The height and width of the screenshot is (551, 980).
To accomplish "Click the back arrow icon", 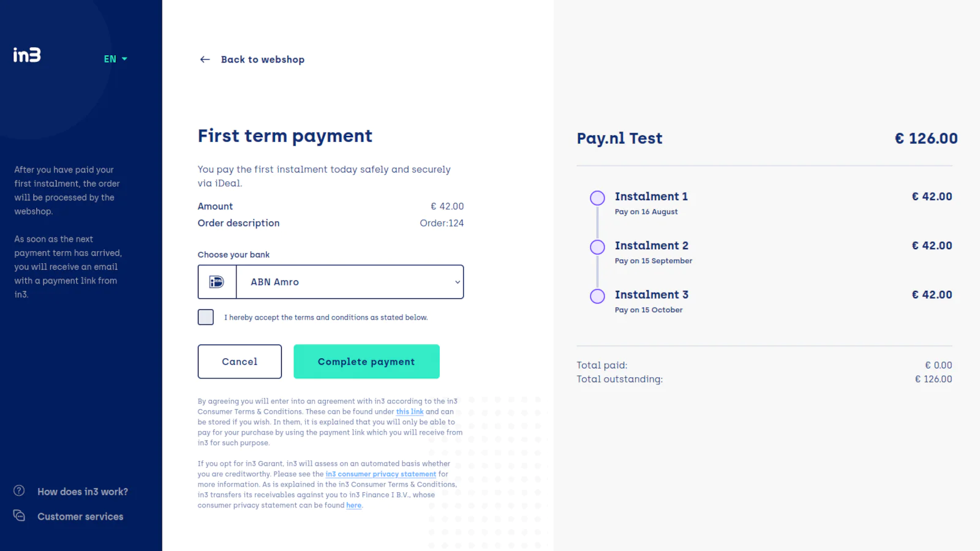I will [x=205, y=59].
